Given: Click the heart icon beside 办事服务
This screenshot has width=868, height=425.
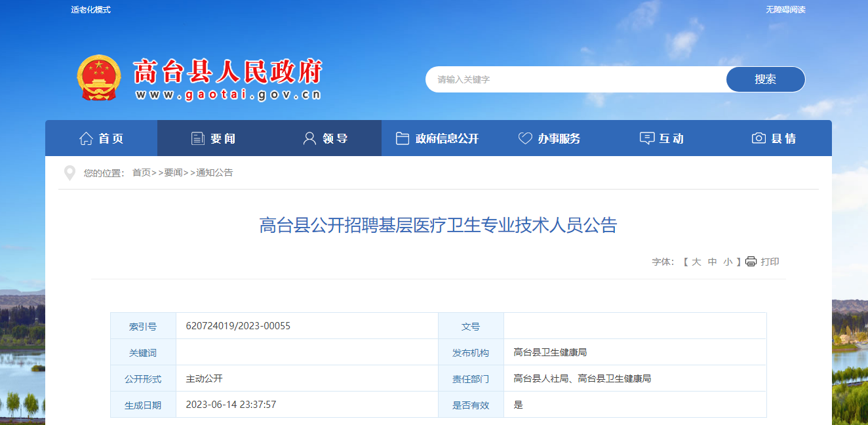Looking at the screenshot, I should 525,138.
